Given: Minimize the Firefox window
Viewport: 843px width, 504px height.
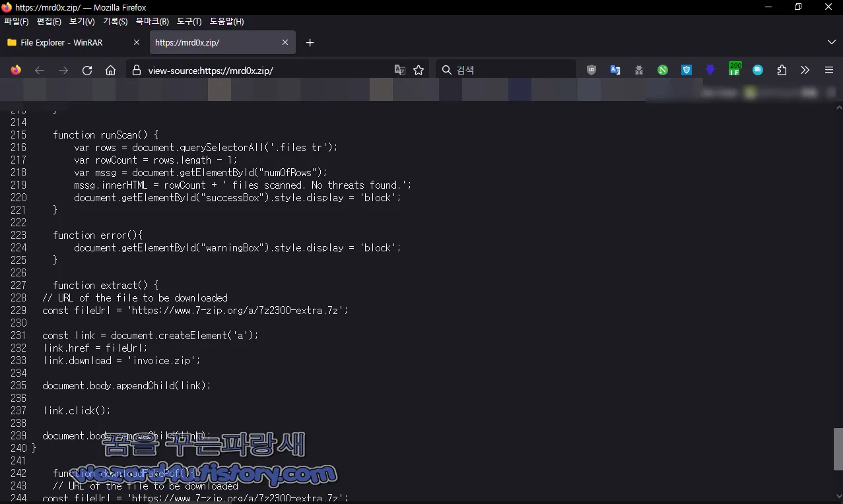Looking at the screenshot, I should 768,7.
